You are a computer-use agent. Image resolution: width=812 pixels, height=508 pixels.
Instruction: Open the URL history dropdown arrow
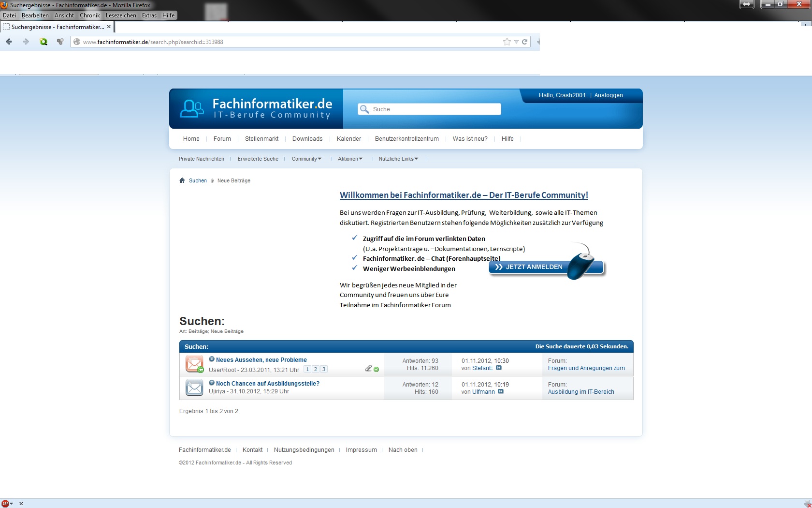tap(516, 42)
